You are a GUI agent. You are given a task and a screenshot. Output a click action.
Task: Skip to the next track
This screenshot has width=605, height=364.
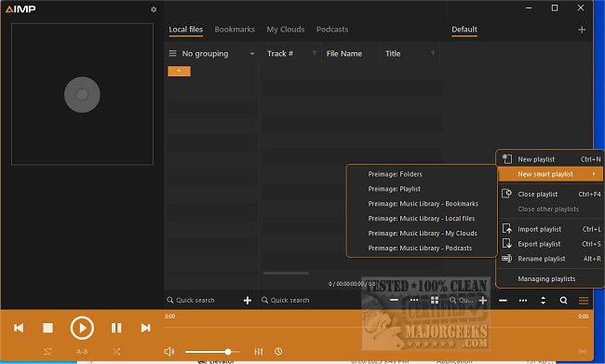click(146, 328)
